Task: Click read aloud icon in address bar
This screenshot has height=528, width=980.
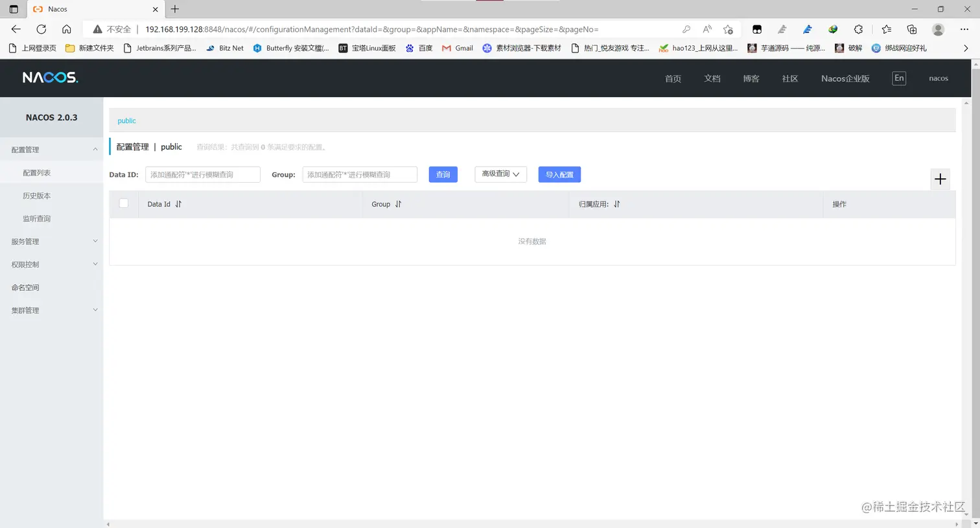Action: tap(707, 29)
